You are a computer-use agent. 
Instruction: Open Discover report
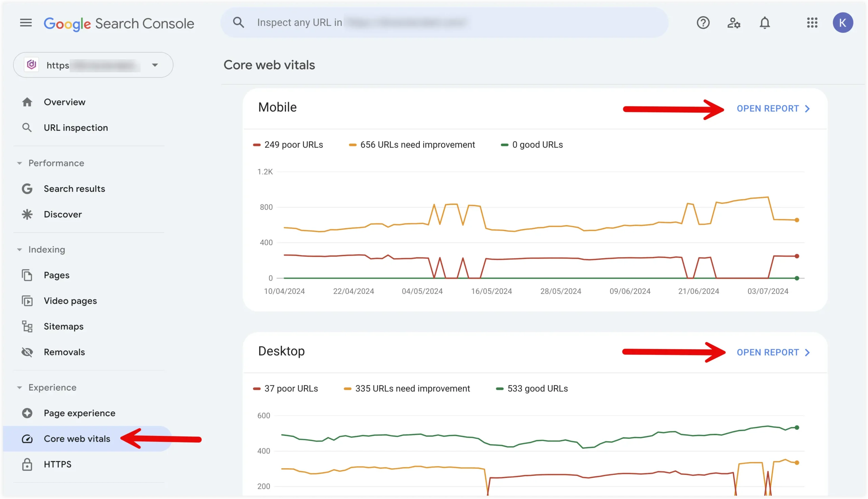click(x=63, y=214)
